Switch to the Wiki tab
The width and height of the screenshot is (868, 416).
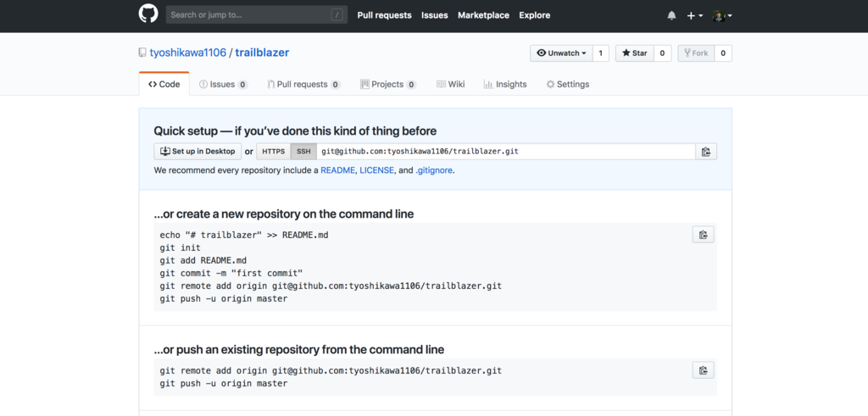tap(451, 84)
